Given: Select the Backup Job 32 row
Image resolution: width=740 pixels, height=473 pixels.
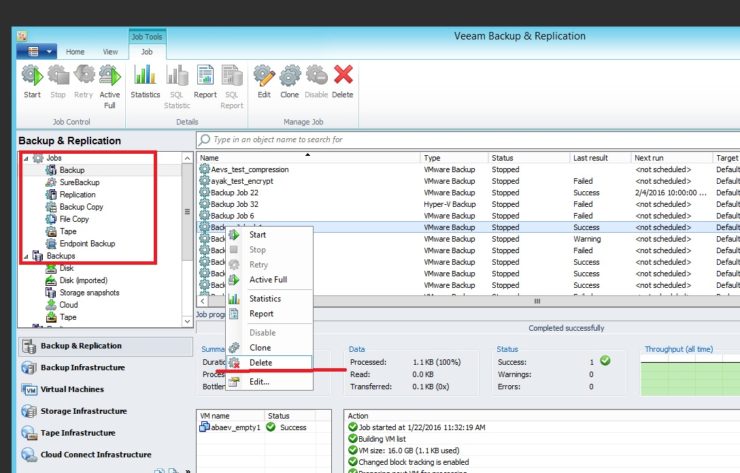Looking at the screenshot, I should pos(469,204).
